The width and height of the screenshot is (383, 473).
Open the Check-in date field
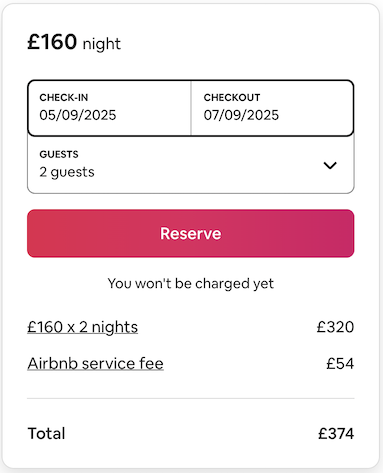[109, 108]
